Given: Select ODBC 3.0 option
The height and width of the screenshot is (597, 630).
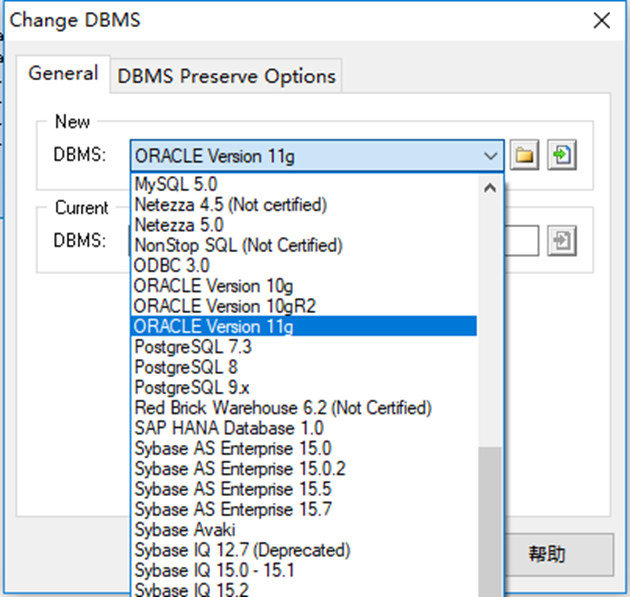Looking at the screenshot, I should pos(304,266).
